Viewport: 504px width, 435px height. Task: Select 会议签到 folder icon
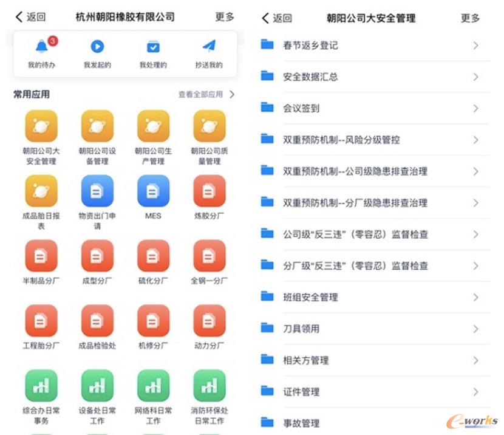click(x=267, y=107)
